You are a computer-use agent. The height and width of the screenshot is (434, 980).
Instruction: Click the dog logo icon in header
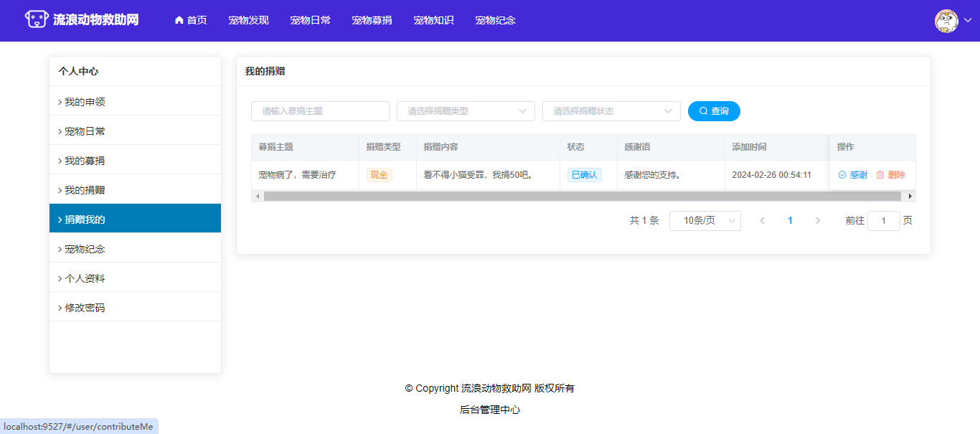37,20
